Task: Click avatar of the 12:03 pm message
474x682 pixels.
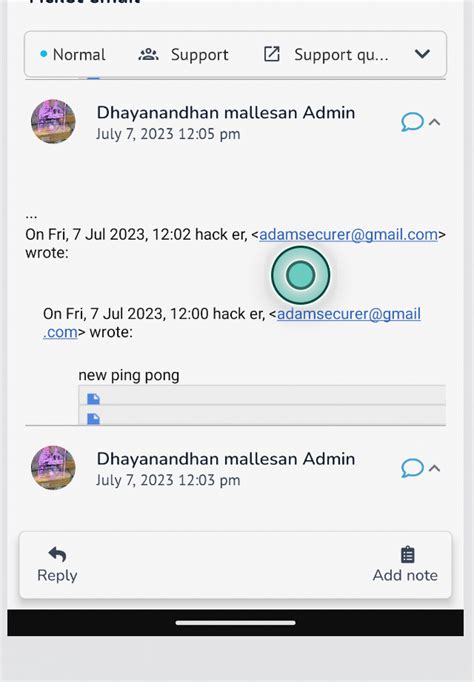Action: [53, 468]
